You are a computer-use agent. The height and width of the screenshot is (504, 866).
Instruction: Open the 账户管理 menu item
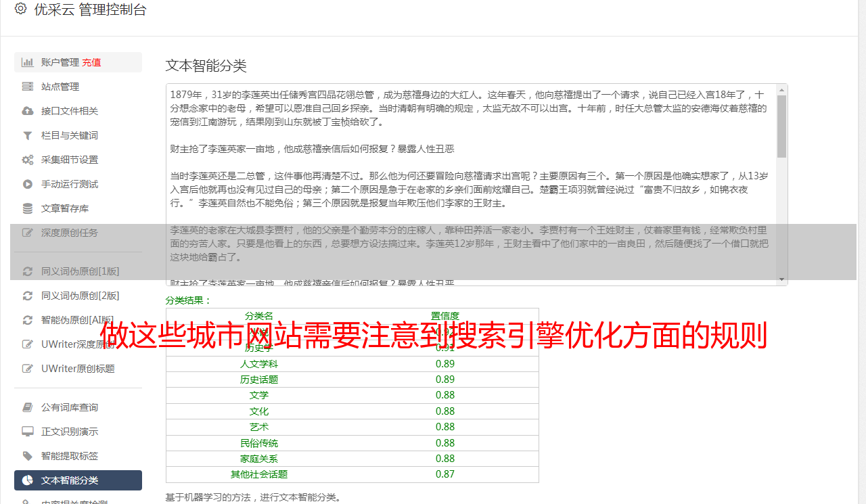78,62
